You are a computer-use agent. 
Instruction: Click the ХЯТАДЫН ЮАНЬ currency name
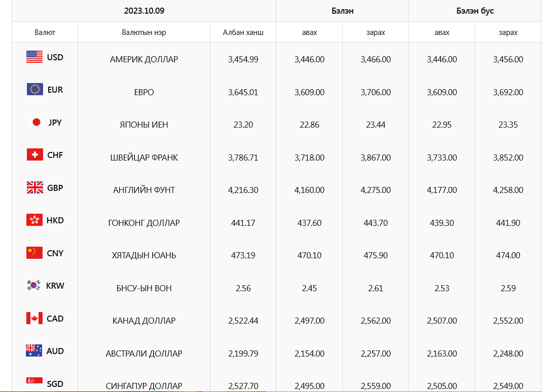click(x=144, y=255)
